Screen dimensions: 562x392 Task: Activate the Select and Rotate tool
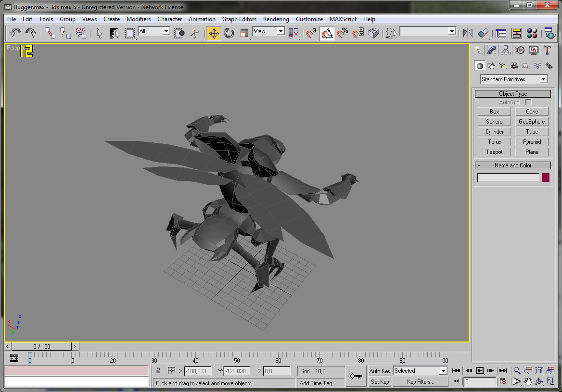point(229,33)
